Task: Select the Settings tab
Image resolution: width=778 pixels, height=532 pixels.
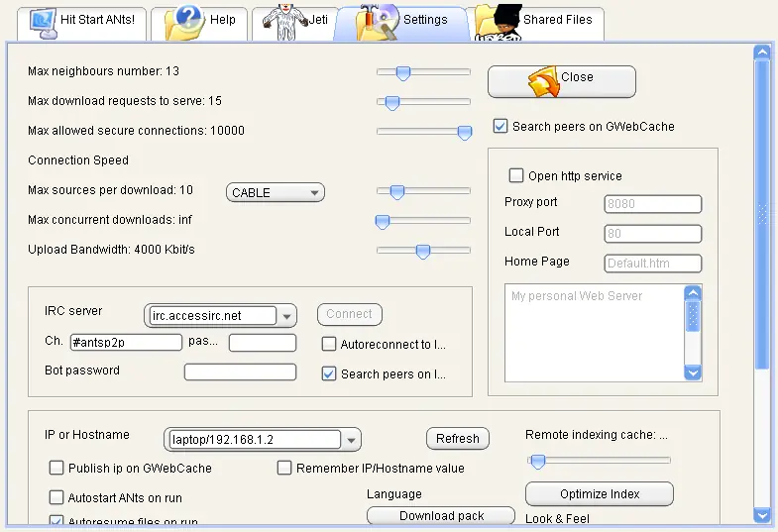Action: 402,24
